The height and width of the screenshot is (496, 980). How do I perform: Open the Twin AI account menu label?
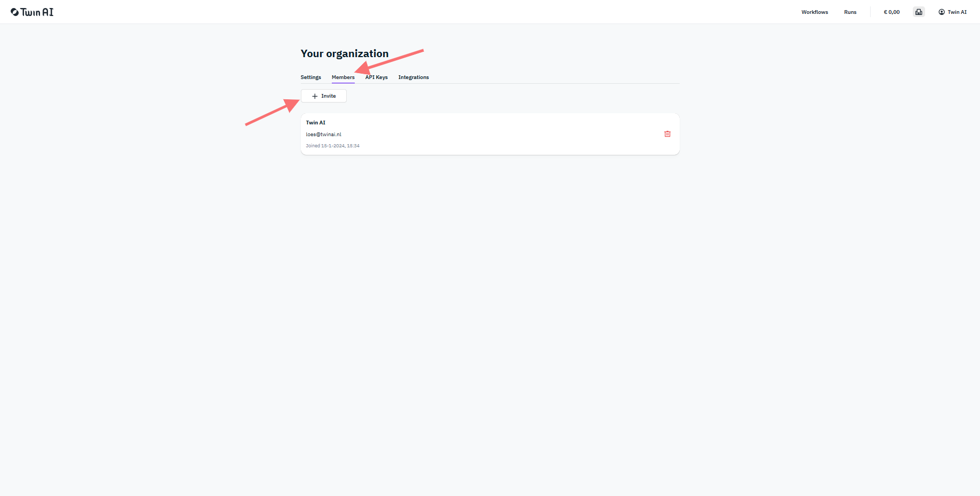(957, 12)
